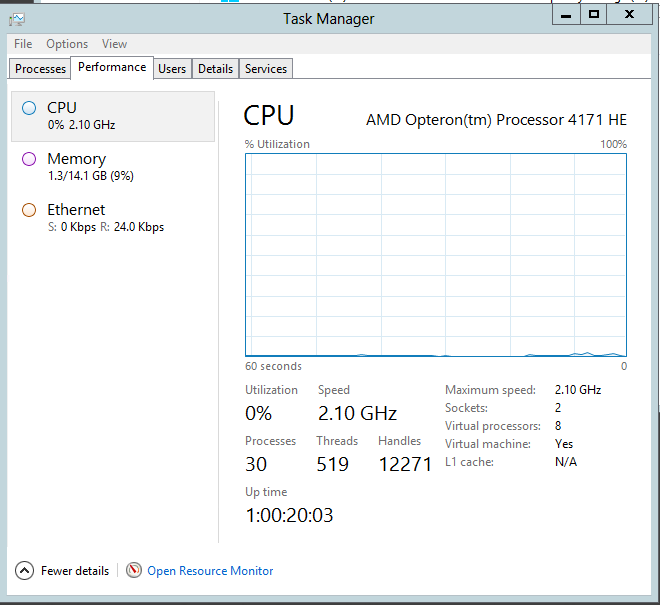This screenshot has height=605, width=660.
Task: Open the View menu
Action: pyautogui.click(x=114, y=44)
